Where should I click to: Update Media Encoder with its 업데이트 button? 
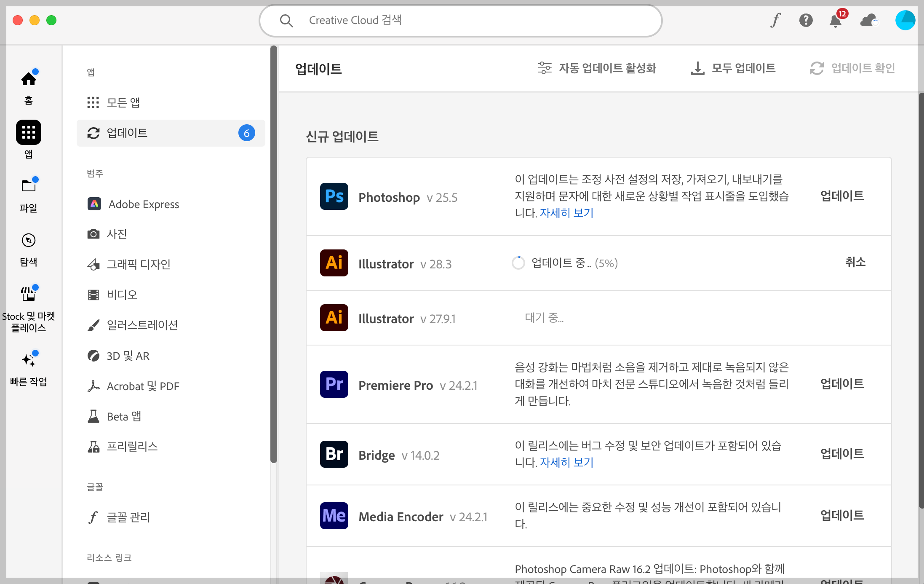point(842,515)
